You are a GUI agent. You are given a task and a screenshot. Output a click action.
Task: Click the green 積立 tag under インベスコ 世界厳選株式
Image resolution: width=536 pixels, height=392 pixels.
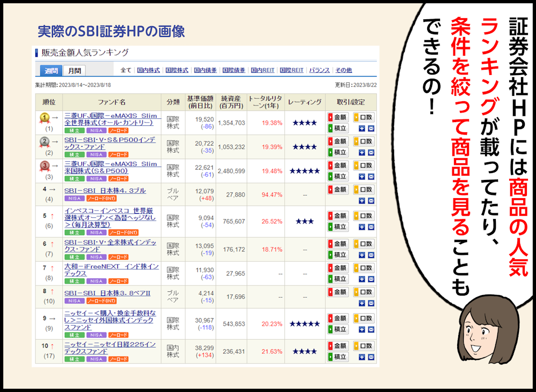tap(74, 232)
